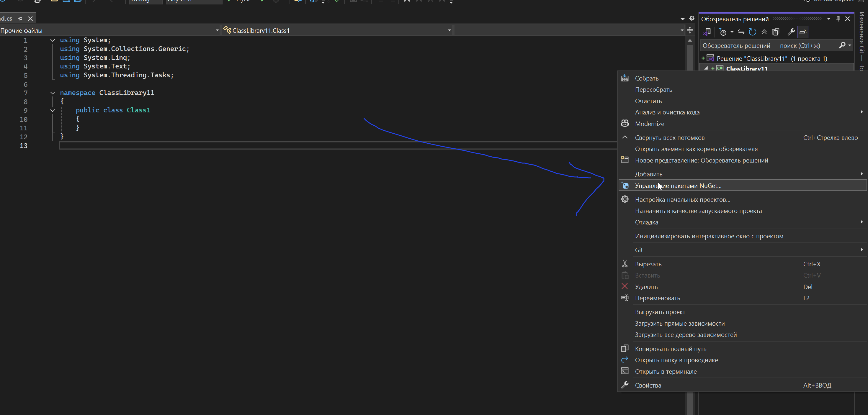Click the Sync with Active Document icon
The width and height of the screenshot is (868, 415).
point(741,32)
